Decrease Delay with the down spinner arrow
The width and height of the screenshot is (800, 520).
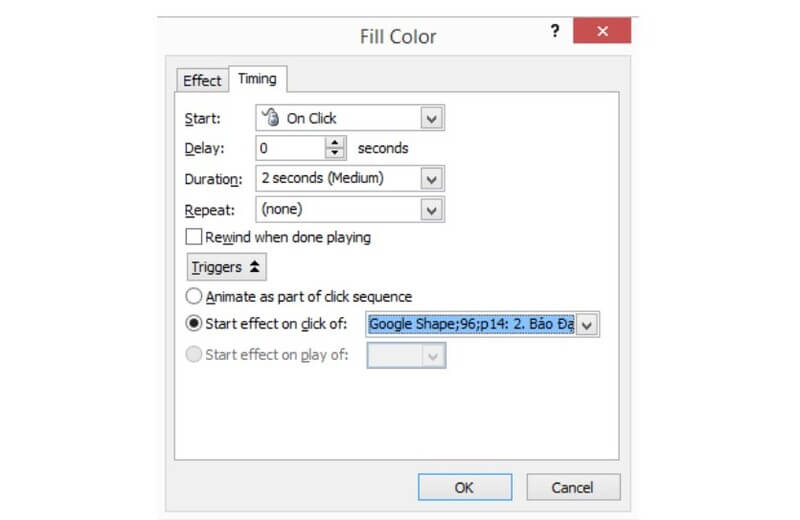[335, 153]
